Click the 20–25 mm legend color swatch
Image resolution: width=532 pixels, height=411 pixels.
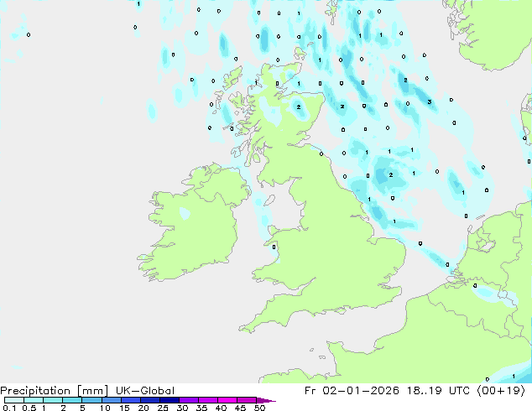tap(150, 400)
